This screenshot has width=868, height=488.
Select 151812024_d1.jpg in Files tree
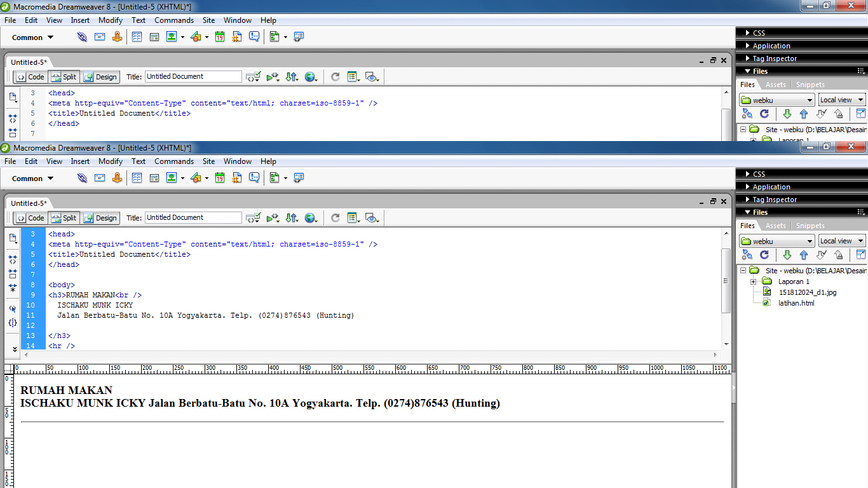807,292
